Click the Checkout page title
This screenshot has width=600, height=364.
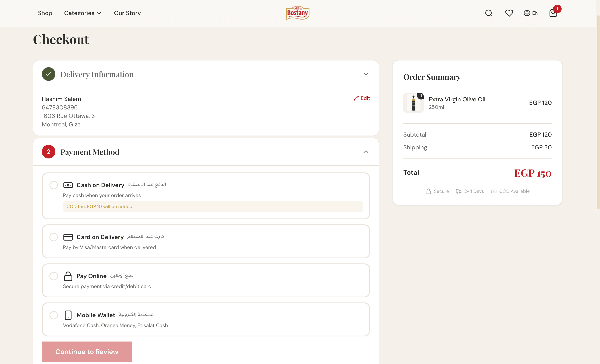click(61, 39)
